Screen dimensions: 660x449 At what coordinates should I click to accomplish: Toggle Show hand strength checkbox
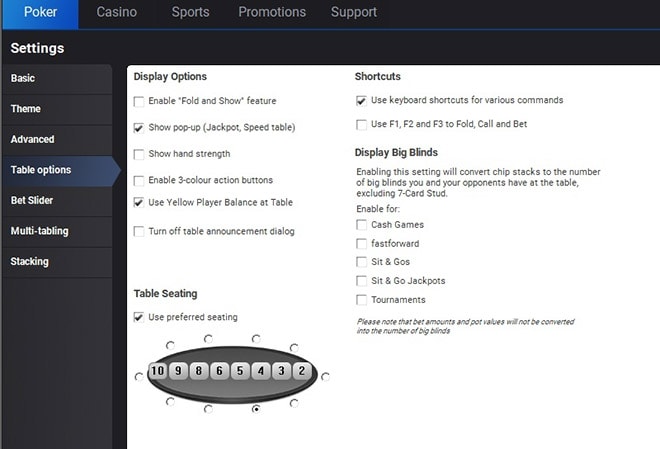[x=139, y=154]
